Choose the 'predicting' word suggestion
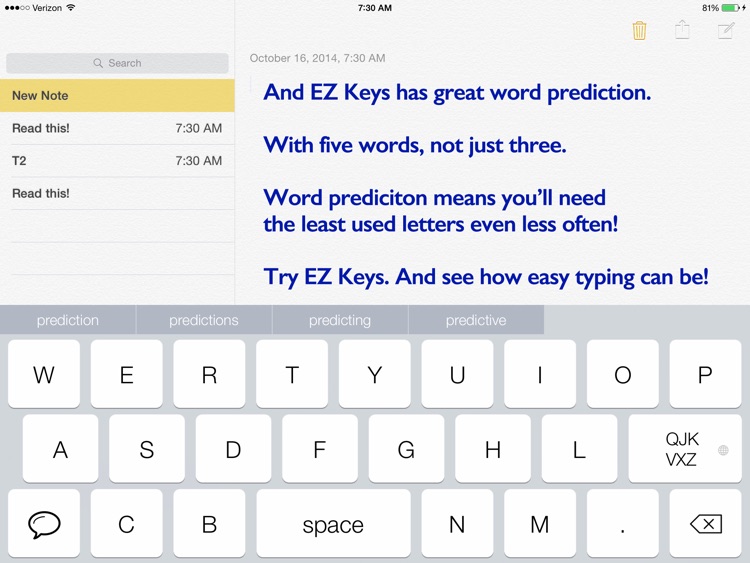The height and width of the screenshot is (563, 750). coord(340,320)
